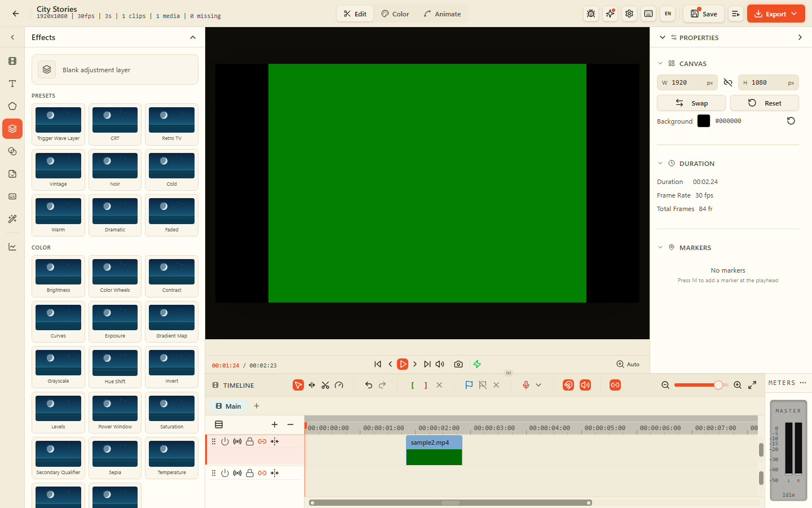Toggle snapping magnet button in timeline toolbar
The height and width of the screenshot is (508, 812).
pyautogui.click(x=568, y=385)
